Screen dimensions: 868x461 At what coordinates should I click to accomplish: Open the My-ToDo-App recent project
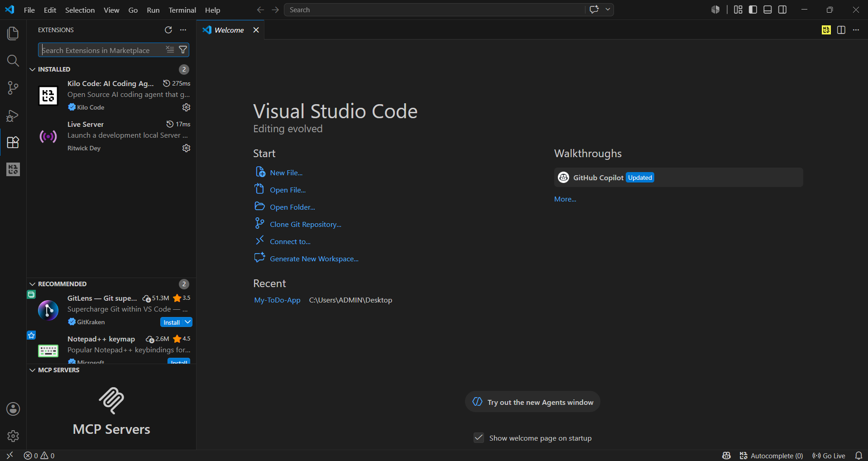pyautogui.click(x=277, y=300)
